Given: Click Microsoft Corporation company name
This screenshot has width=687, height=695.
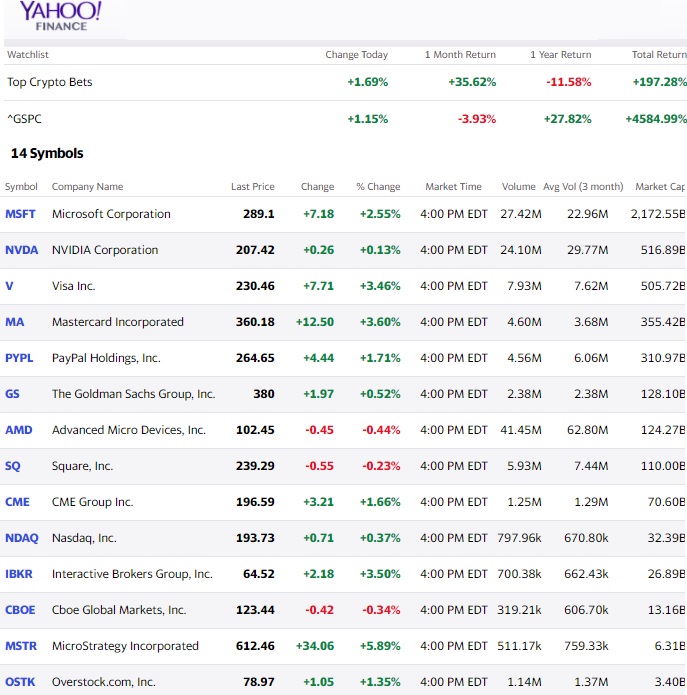Looking at the screenshot, I should pos(111,214).
